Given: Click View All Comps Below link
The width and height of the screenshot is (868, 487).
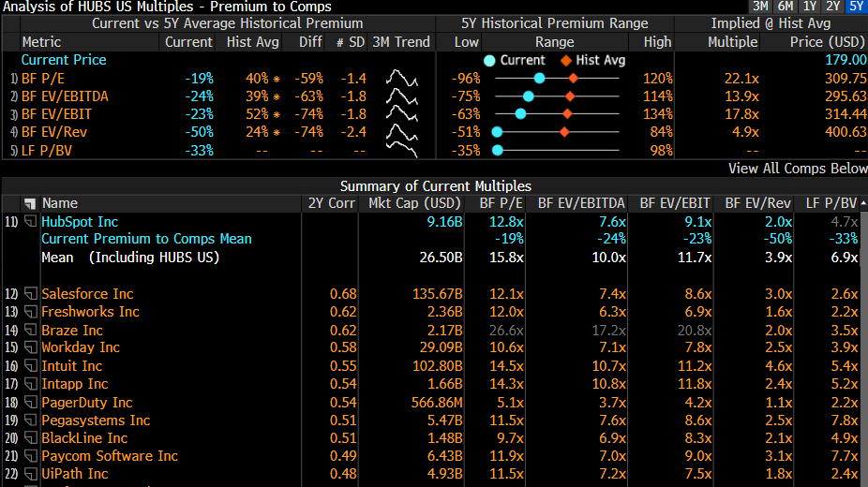Looking at the screenshot, I should (798, 168).
